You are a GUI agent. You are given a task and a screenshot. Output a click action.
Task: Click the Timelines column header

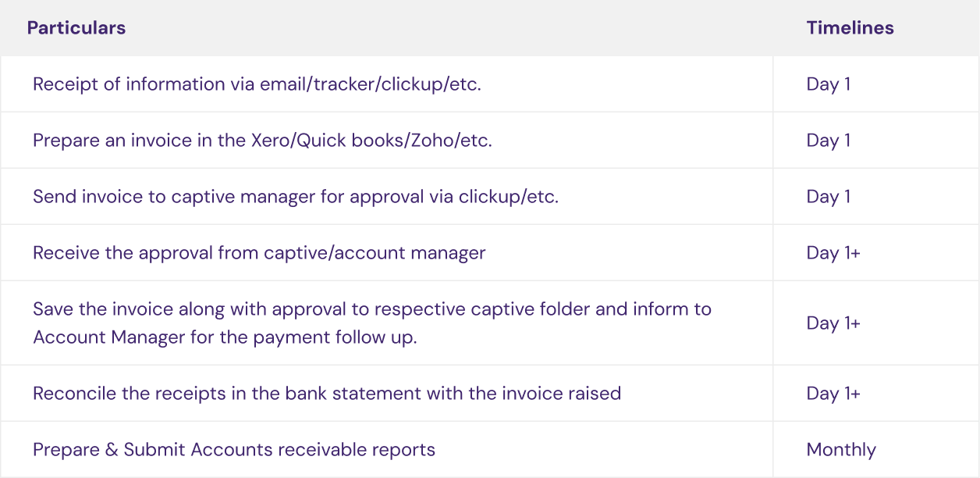[x=850, y=28]
